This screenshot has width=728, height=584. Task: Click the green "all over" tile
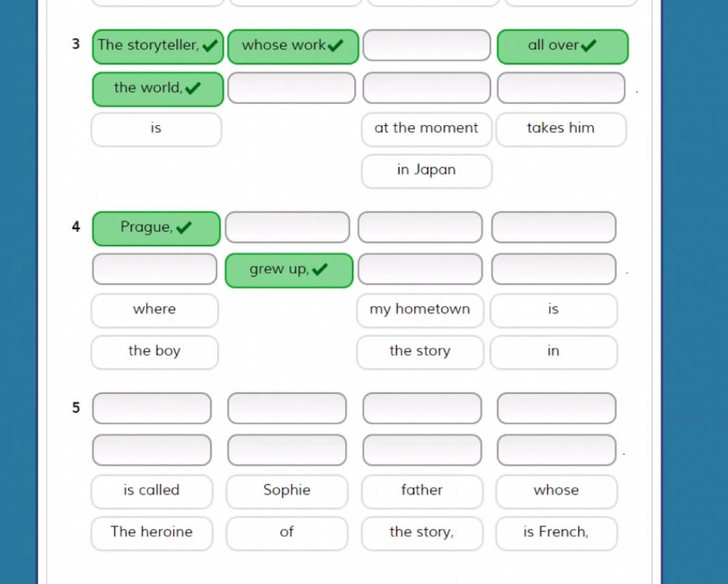tap(562, 46)
